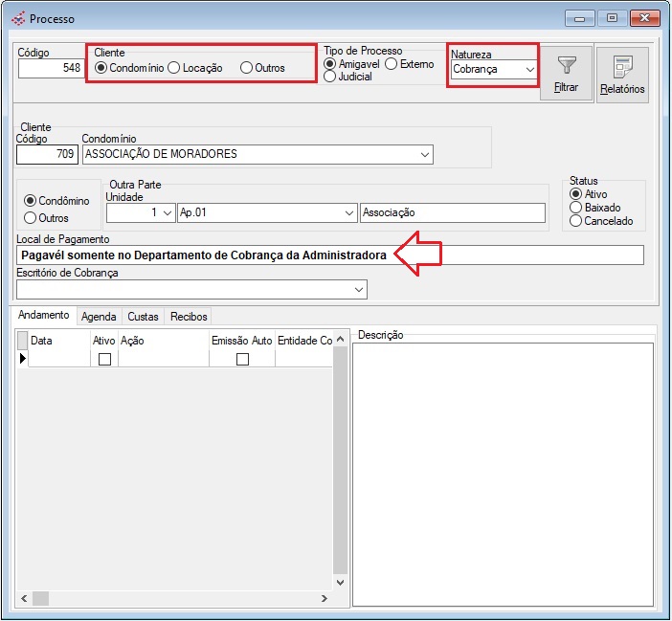Screen dimensions: 672x621
Task: Set status to Baixado
Action: [x=575, y=207]
